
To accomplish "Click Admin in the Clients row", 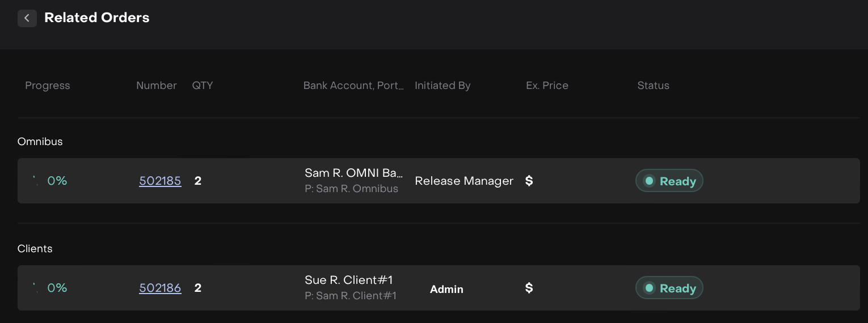I will [446, 289].
